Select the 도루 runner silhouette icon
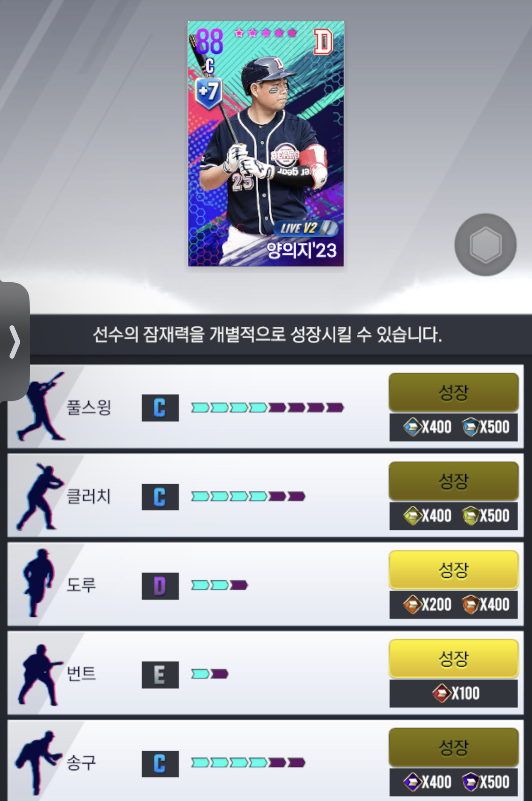The height and width of the screenshot is (801, 532). [38, 583]
